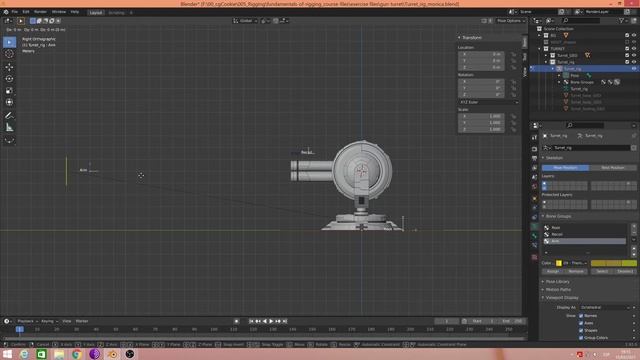
Task: Click the Deselect bone group button
Action: 625,271
